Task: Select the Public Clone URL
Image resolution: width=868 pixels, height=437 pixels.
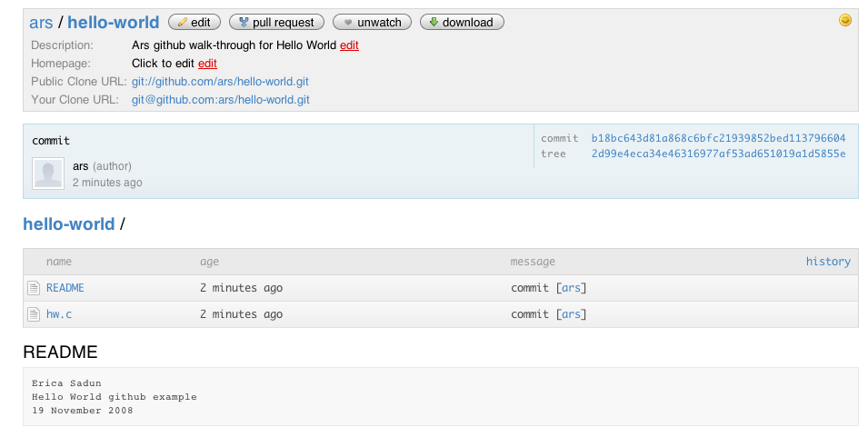Action: pyautogui.click(x=220, y=82)
